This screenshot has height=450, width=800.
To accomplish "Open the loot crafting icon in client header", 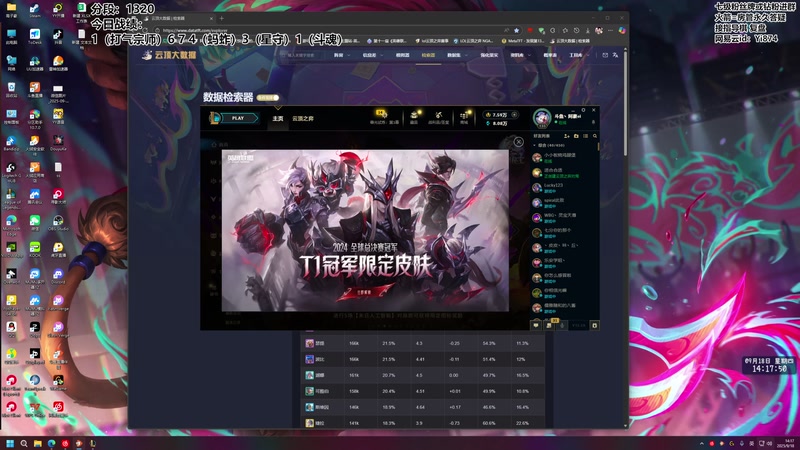I will [438, 117].
